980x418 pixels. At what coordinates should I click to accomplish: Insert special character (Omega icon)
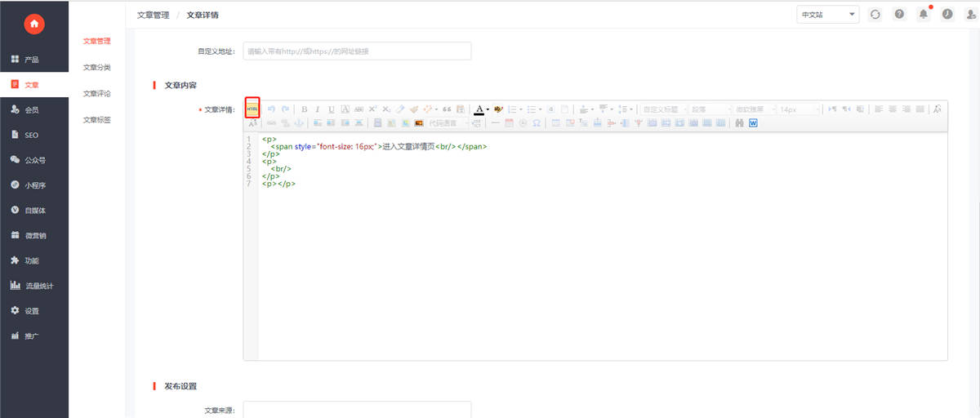point(537,122)
